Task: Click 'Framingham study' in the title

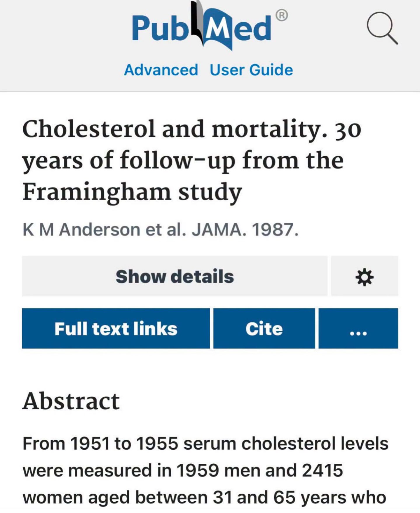Action: click(x=132, y=193)
